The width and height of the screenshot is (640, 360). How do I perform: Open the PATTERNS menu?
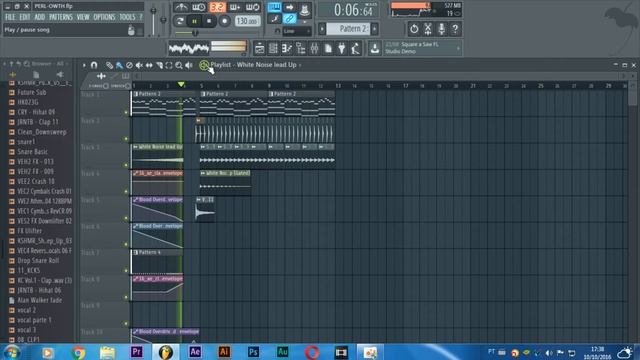[61, 17]
